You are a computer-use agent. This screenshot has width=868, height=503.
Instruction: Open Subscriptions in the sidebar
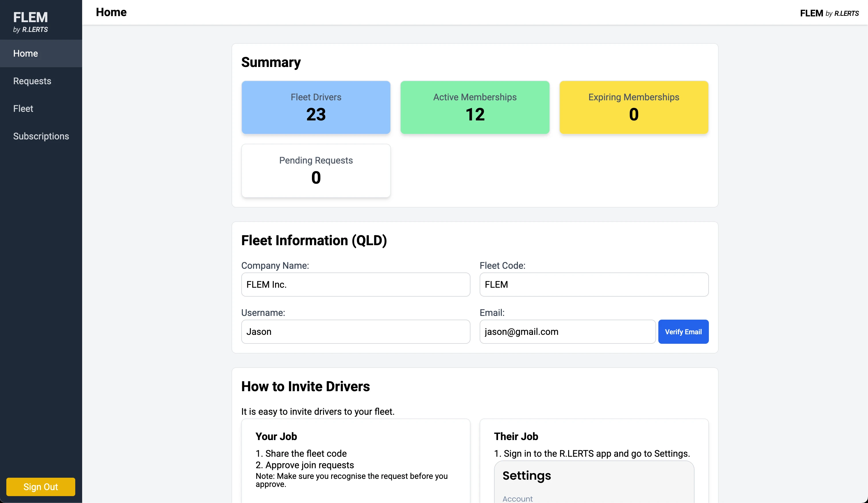click(x=41, y=136)
